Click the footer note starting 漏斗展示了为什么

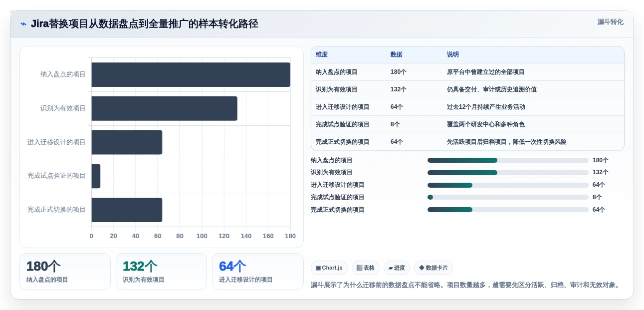pyautogui.click(x=466, y=285)
